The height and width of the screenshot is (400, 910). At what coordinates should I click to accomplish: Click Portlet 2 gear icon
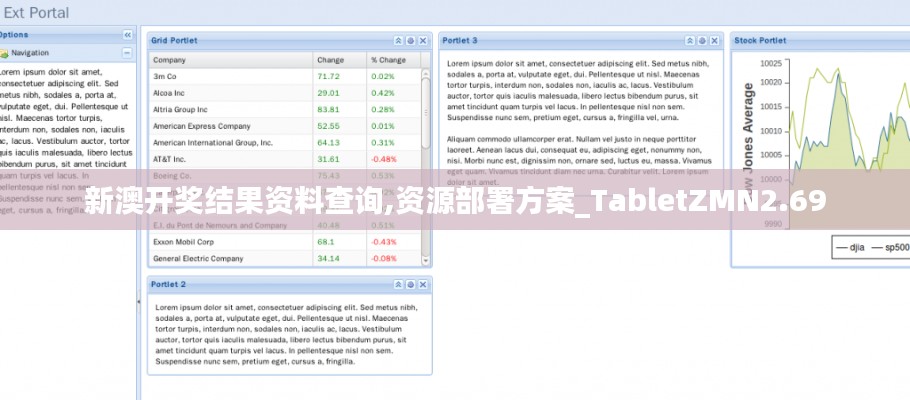tap(410, 285)
